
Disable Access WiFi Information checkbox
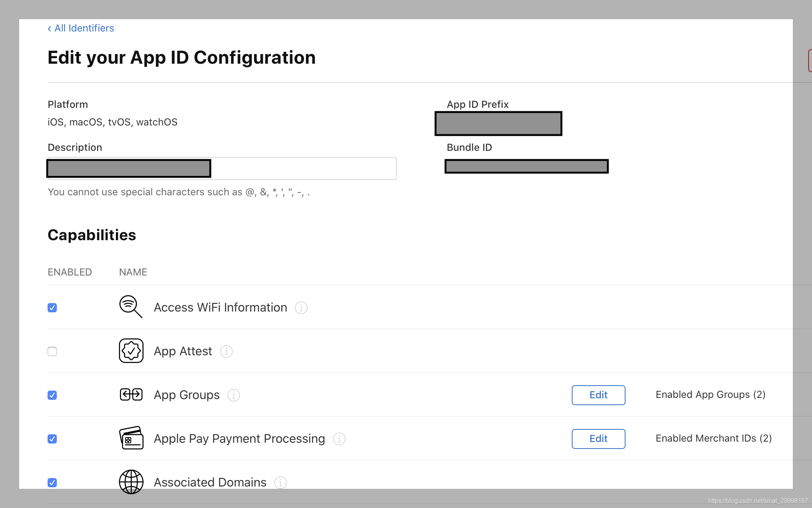[52, 308]
